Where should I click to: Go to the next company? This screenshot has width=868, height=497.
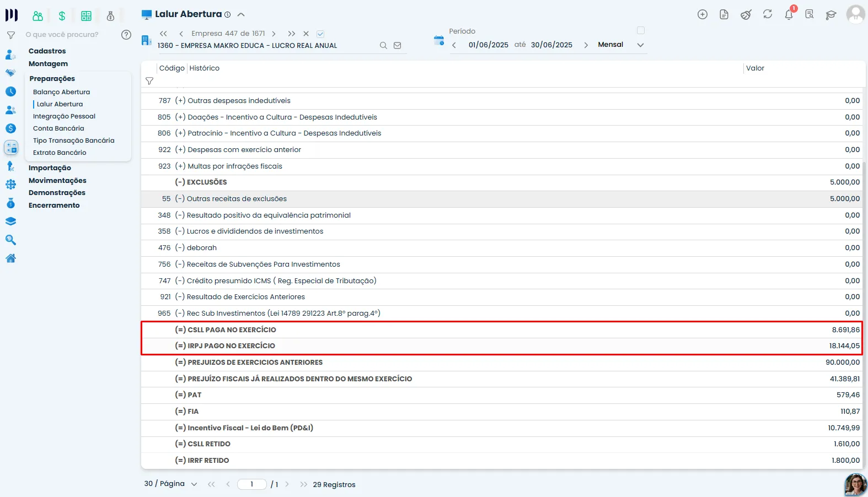[274, 34]
